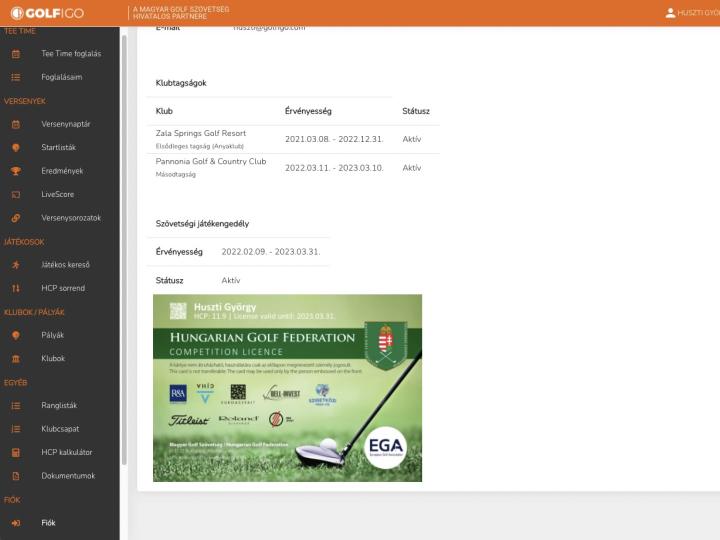Open Ranglisták page
Screen dimensions: 720x540
pyautogui.click(x=59, y=405)
